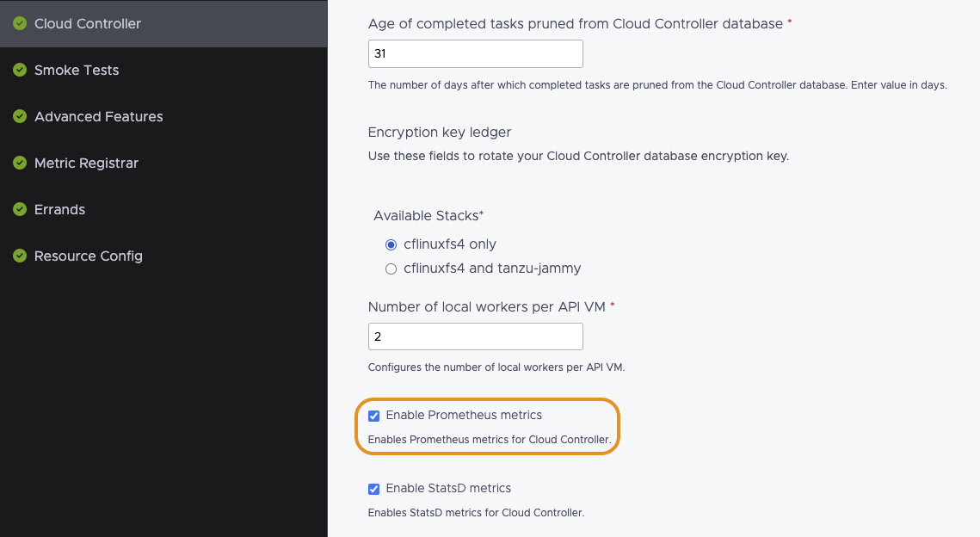Viewport: 980px width, 537px height.
Task: Choose cflinuxfs4 and tanzu-jammy stack option
Action: click(391, 268)
